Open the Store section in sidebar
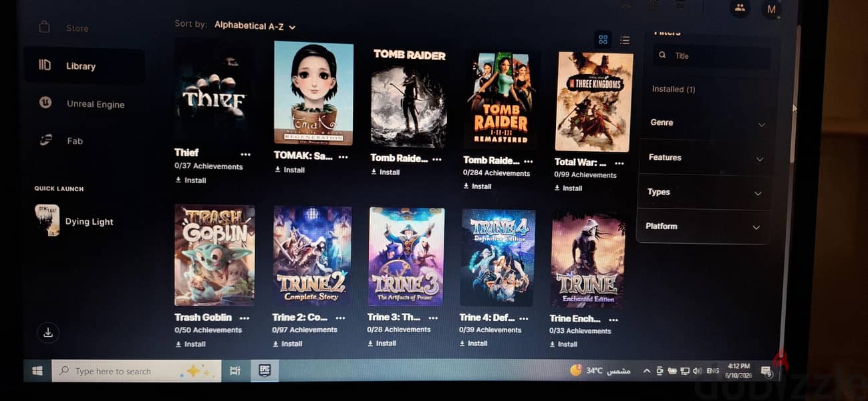 point(77,28)
